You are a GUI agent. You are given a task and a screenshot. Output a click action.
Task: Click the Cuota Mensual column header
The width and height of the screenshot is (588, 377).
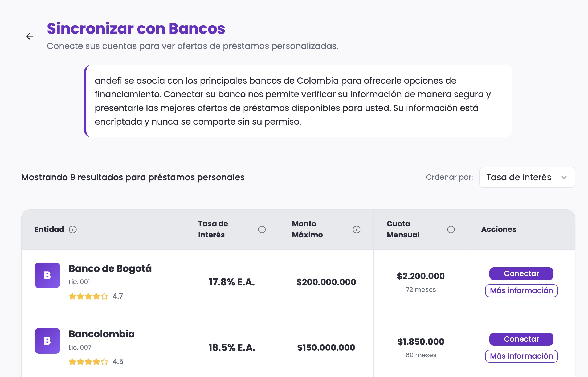(x=403, y=229)
